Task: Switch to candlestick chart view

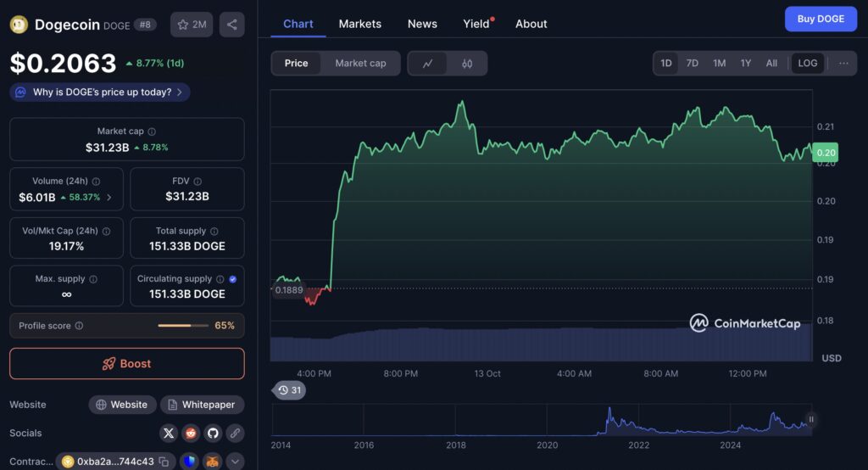Action: click(x=467, y=63)
